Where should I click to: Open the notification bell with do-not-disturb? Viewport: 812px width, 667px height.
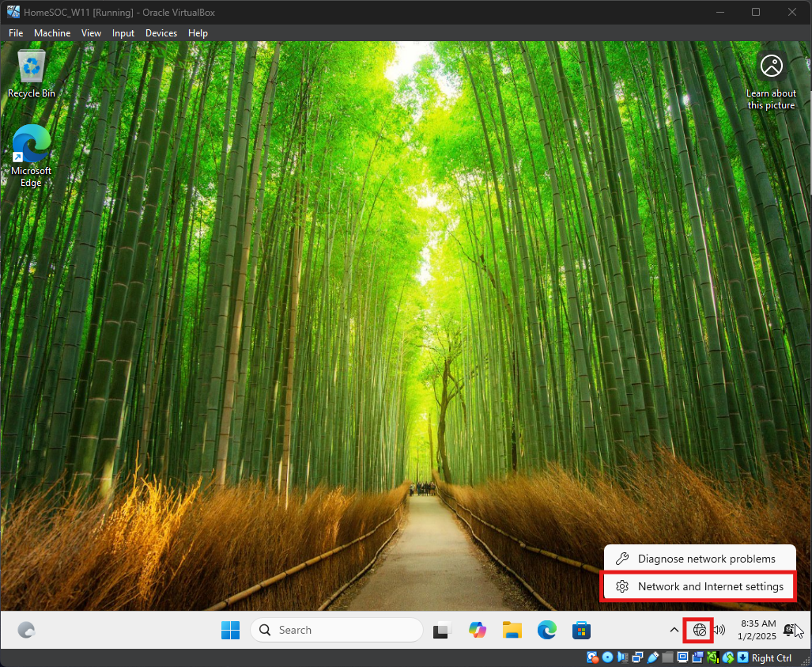click(x=789, y=630)
